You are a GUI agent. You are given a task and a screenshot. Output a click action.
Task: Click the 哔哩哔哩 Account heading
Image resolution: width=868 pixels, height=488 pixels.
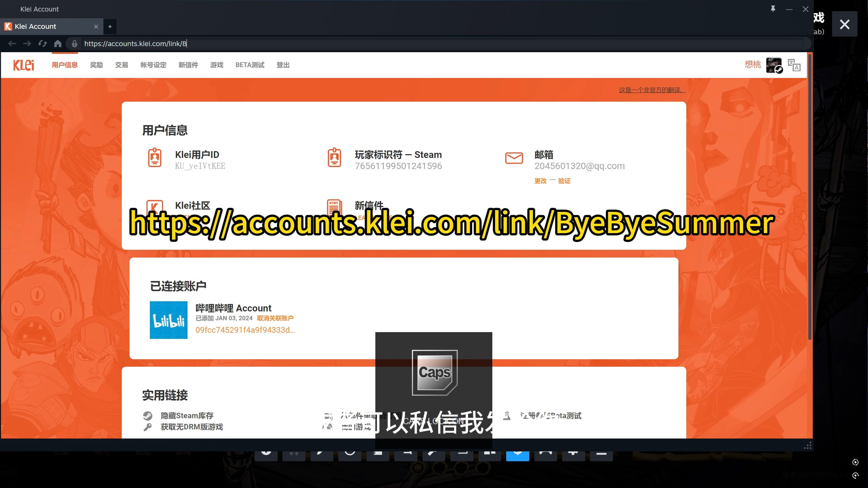233,308
